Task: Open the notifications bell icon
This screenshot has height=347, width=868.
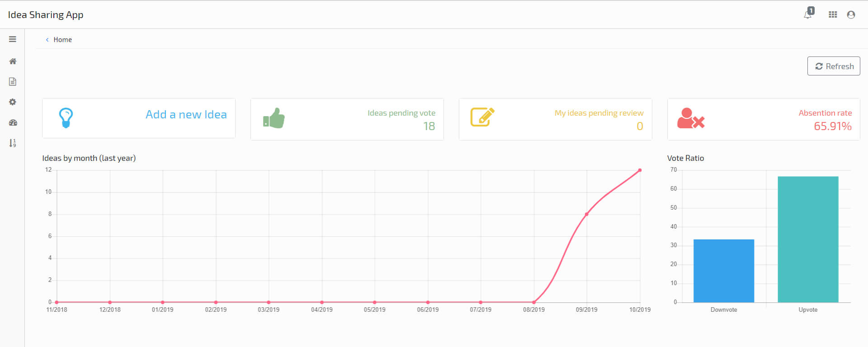Action: click(x=808, y=14)
